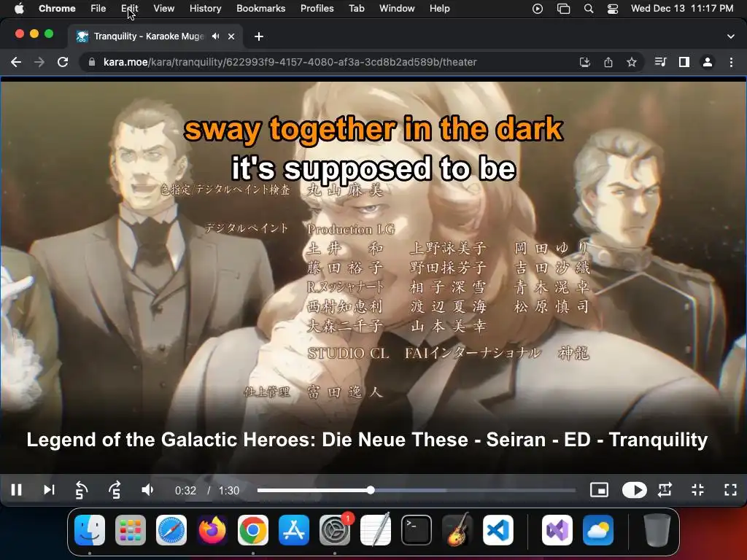
Task: Open macOS Control Center
Action: [613, 8]
